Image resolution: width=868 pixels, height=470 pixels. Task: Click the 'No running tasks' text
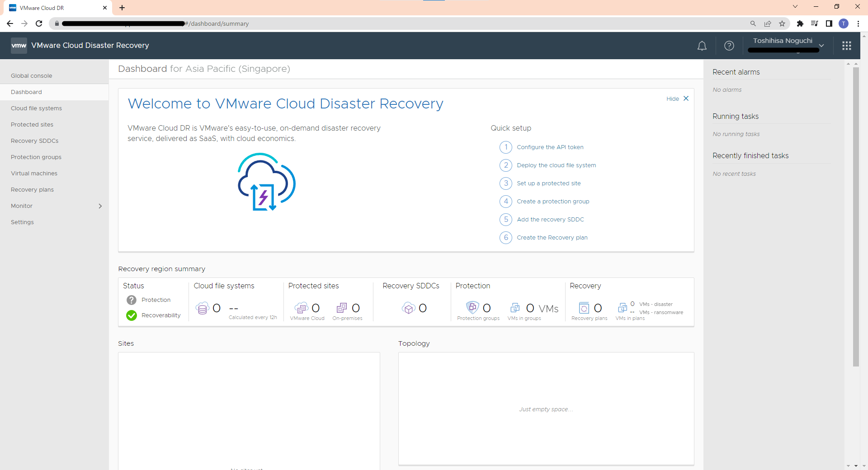736,134
